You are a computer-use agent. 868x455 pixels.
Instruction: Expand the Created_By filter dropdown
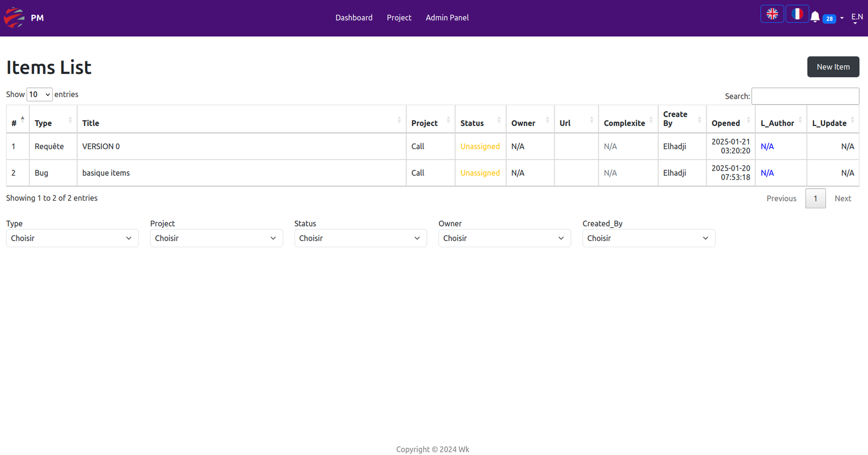pyautogui.click(x=648, y=238)
